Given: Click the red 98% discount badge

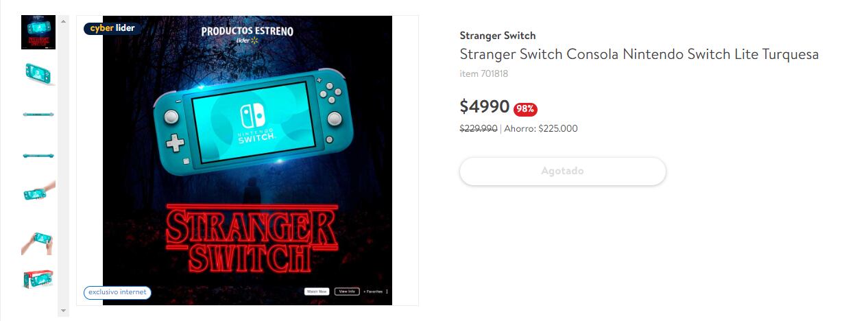Looking at the screenshot, I should [525, 108].
